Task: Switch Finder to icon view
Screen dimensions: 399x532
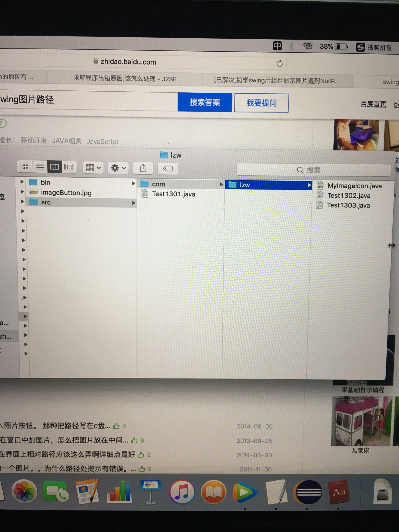Action: click(x=25, y=166)
